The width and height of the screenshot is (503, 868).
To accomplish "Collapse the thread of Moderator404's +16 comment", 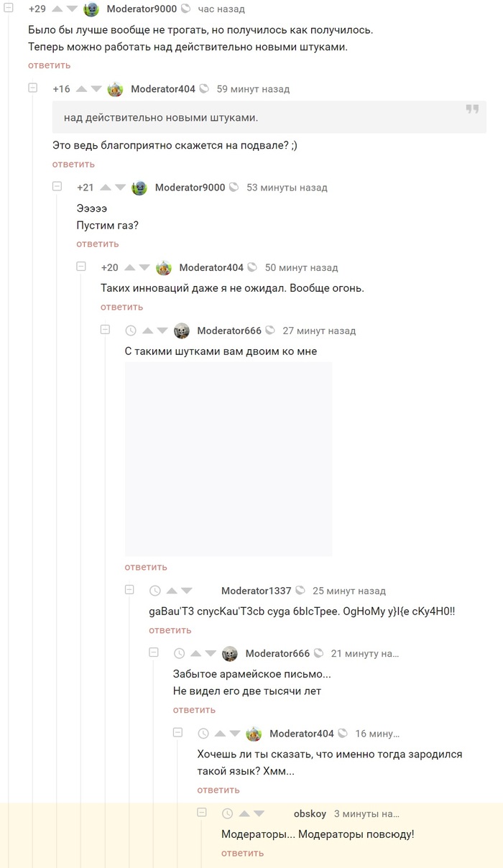I will pyautogui.click(x=33, y=88).
